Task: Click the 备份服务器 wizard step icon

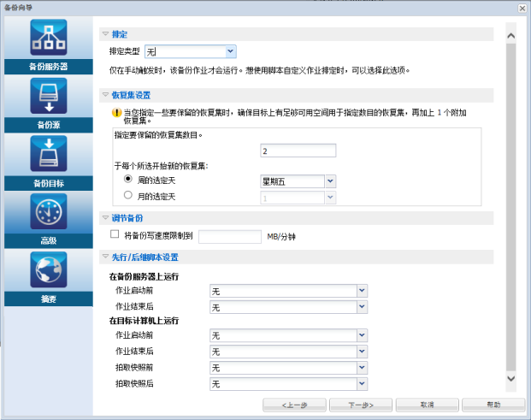Action: pos(49,38)
